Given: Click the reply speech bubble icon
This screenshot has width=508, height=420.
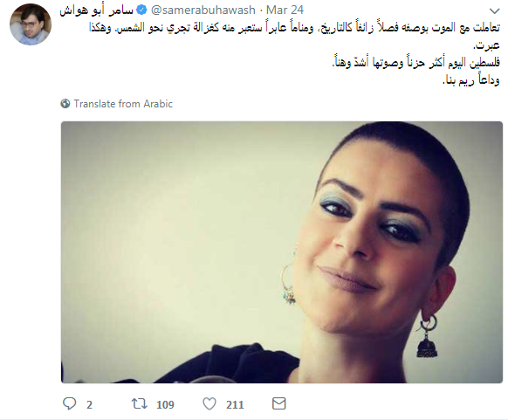Looking at the screenshot, I should [69, 403].
